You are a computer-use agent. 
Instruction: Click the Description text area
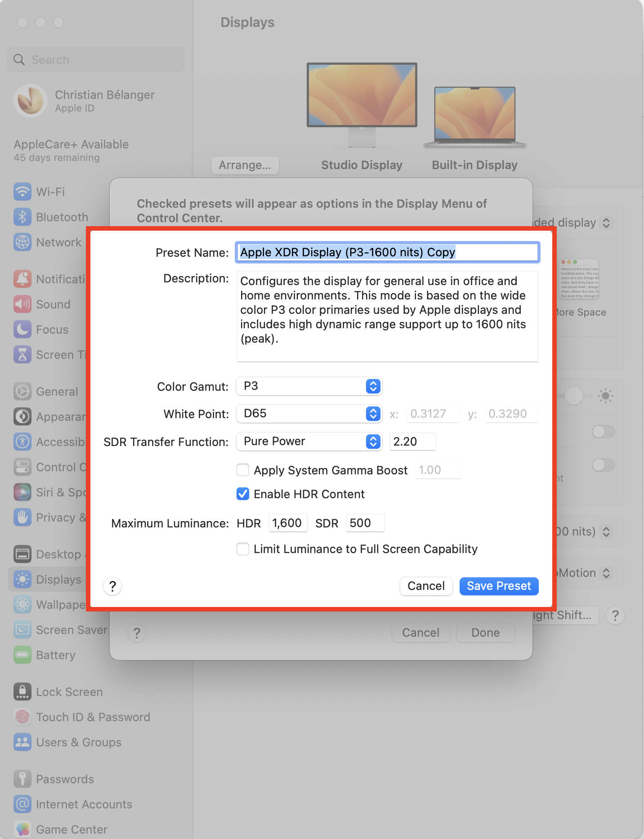coord(388,316)
